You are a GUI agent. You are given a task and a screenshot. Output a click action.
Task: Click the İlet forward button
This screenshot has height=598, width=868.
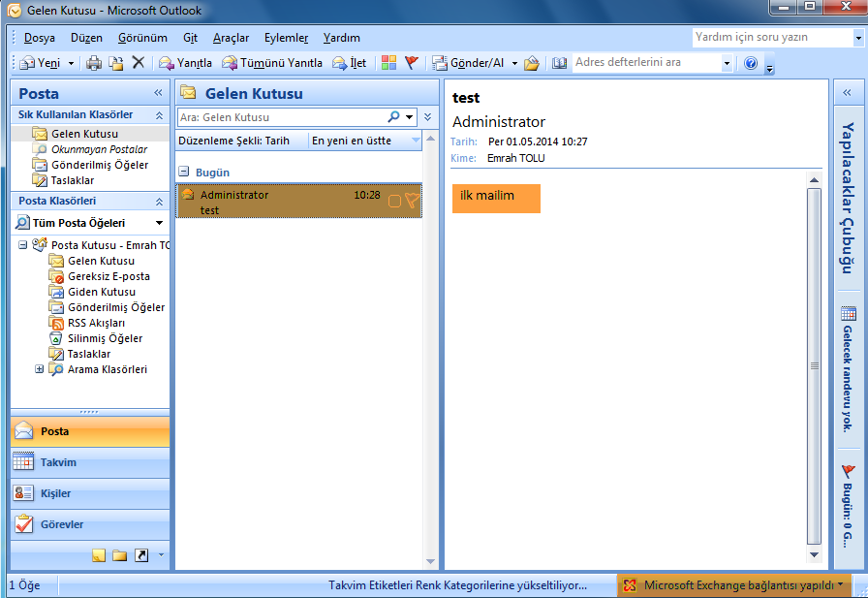click(x=350, y=63)
